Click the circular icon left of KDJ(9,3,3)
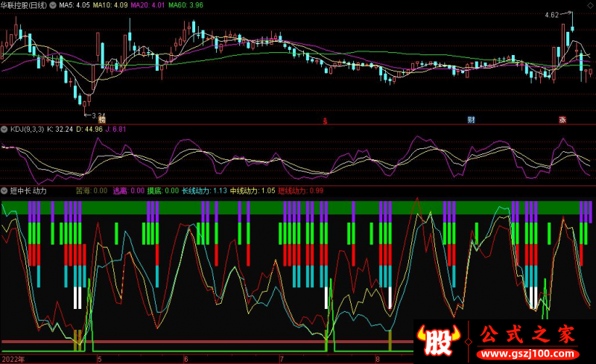Image resolution: width=596 pixels, height=364 pixels. 5,129
